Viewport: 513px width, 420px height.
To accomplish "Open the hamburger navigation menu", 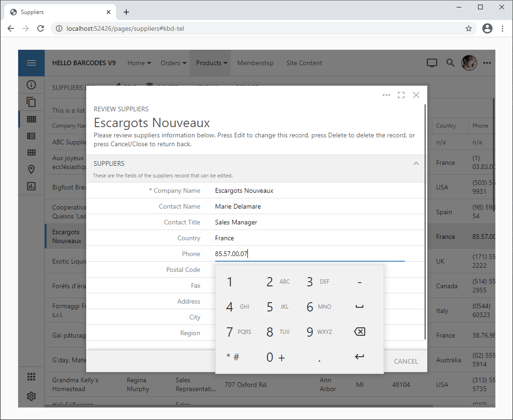I will (x=31, y=63).
